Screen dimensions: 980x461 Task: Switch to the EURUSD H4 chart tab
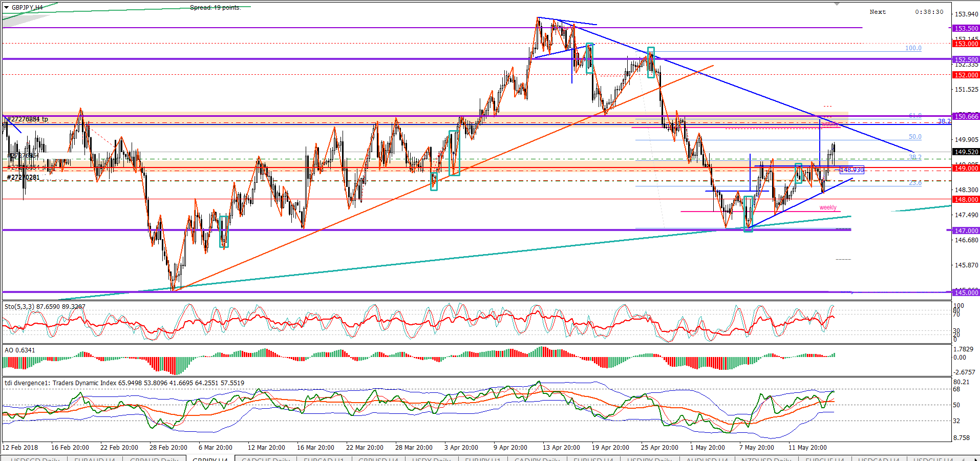[x=594, y=459]
